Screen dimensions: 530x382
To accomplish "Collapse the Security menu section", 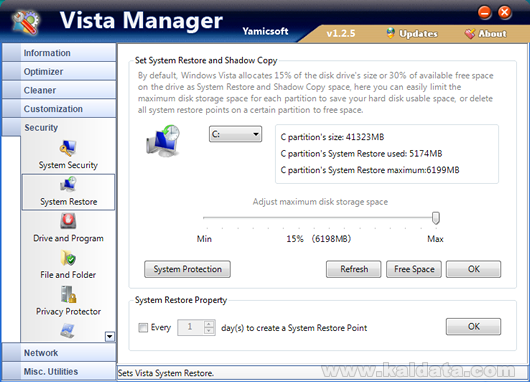I will pyautogui.click(x=59, y=127).
